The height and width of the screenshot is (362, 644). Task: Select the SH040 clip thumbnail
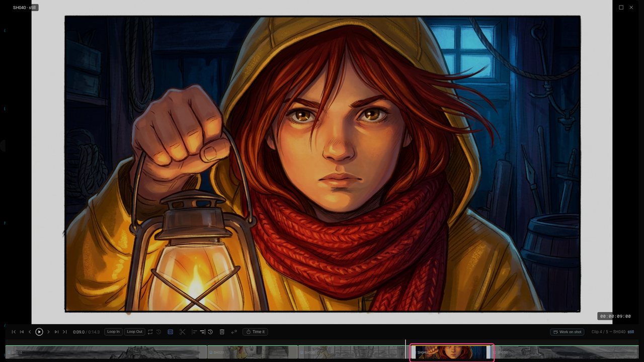point(452,352)
